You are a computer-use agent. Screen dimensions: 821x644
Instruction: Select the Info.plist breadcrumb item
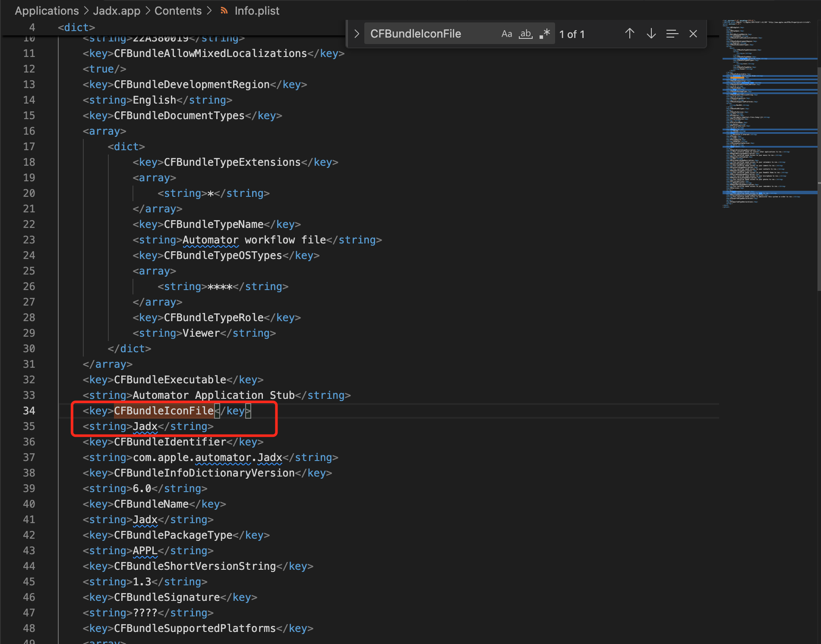point(257,11)
